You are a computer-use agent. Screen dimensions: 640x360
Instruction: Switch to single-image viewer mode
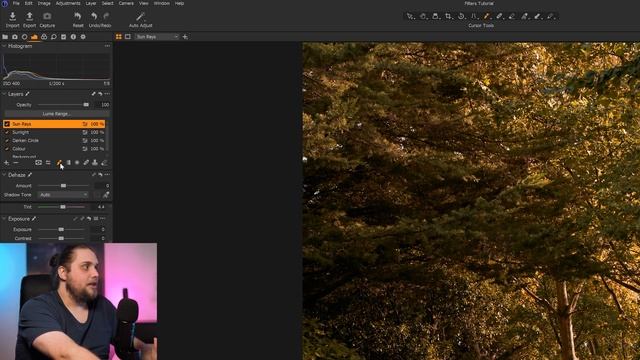coord(128,37)
